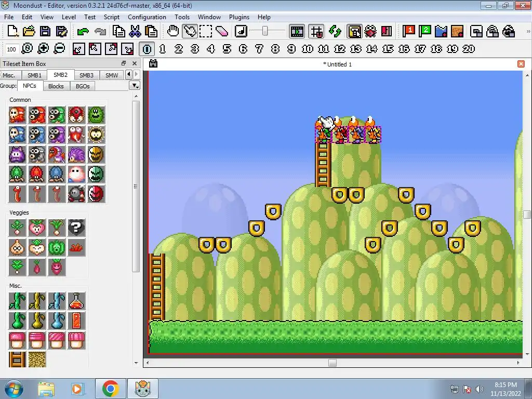Go to top-left section corner
The height and width of the screenshot is (399, 532).
(95, 49)
